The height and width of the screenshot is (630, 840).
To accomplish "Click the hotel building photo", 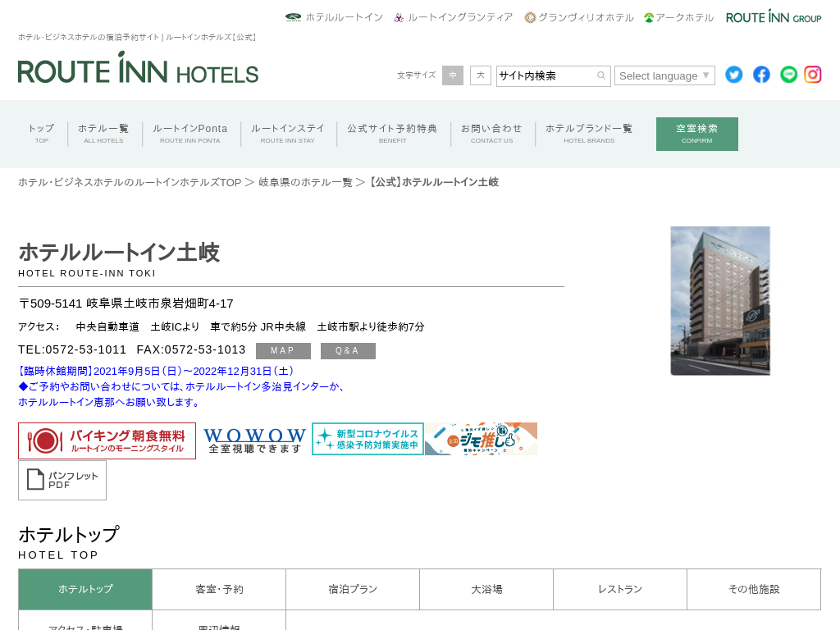I will point(720,300).
